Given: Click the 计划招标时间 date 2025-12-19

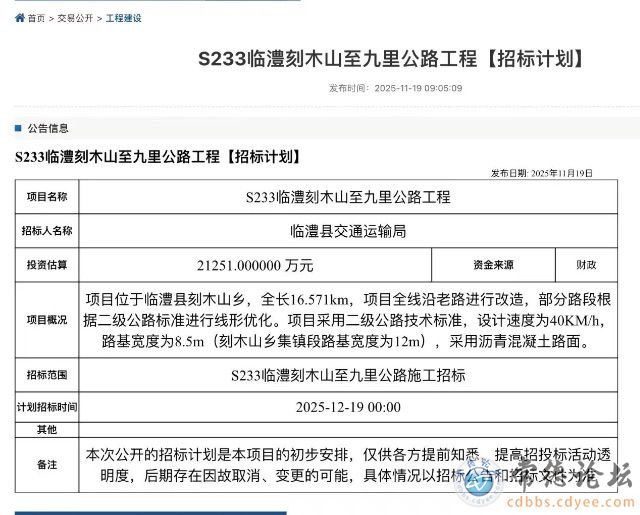Looking at the screenshot, I should coord(347,407).
